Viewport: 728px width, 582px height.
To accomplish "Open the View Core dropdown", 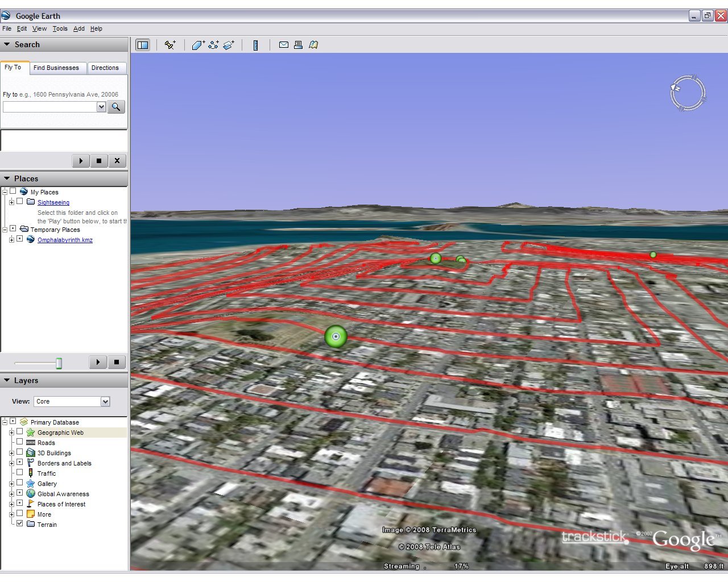I will pos(105,402).
